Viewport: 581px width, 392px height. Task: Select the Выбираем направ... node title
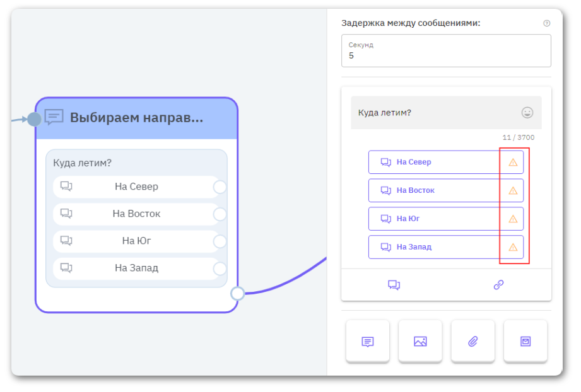click(x=136, y=118)
